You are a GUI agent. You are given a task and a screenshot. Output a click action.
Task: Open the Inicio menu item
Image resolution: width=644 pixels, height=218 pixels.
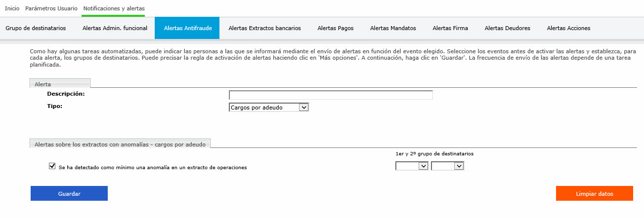12,8
